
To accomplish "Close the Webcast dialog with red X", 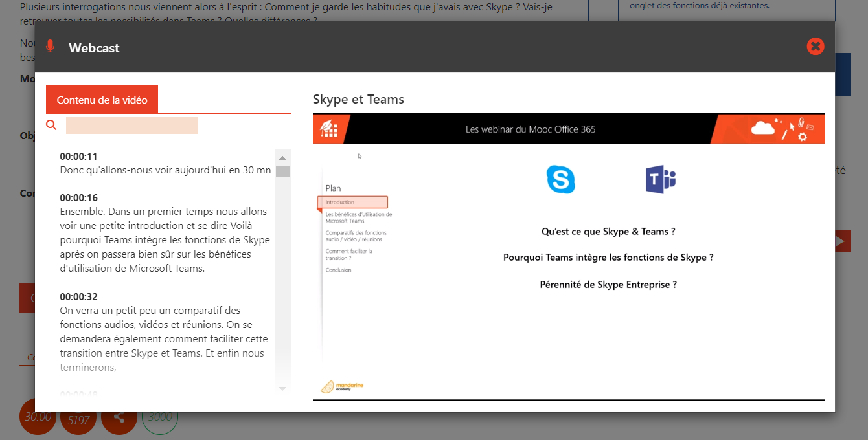I will click(x=816, y=47).
